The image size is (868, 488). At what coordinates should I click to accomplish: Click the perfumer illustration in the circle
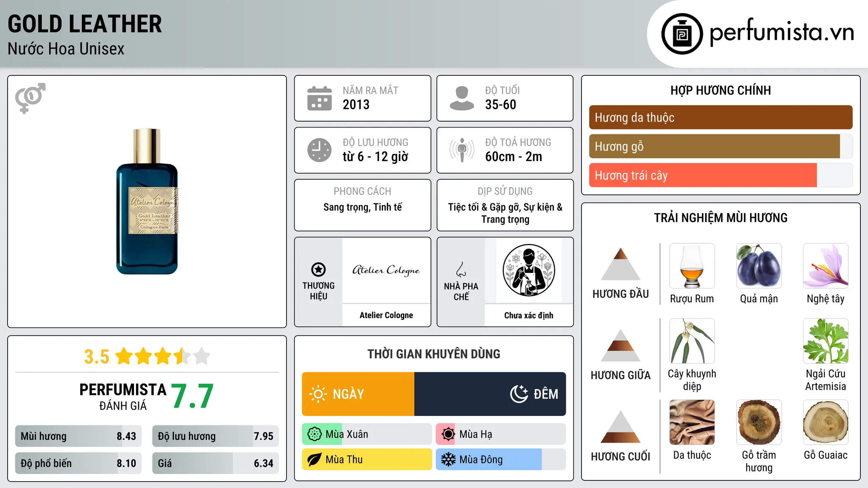pyautogui.click(x=529, y=270)
